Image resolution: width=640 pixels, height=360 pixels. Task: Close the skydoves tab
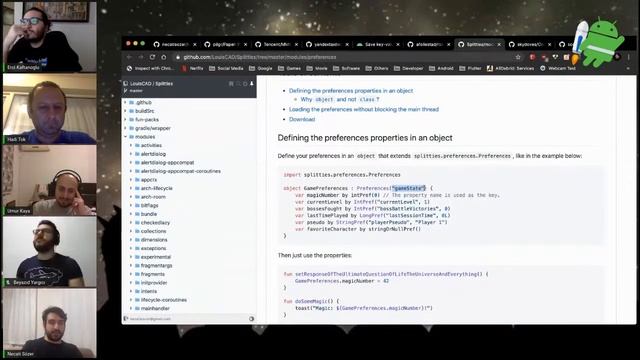point(549,44)
